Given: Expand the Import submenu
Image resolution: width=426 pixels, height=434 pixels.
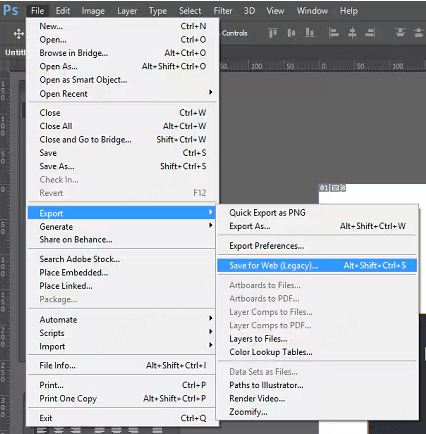Looking at the screenshot, I should pyautogui.click(x=122, y=346).
